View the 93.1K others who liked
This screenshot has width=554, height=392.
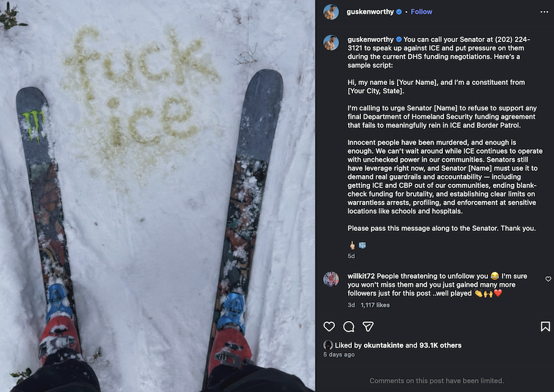pos(440,345)
